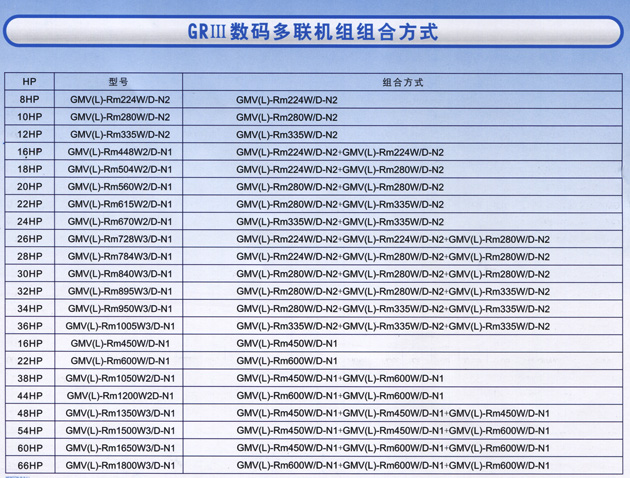
Task: Click model GMV(L)-Rm1005W3/D-N1
Action: pyautogui.click(x=120, y=326)
